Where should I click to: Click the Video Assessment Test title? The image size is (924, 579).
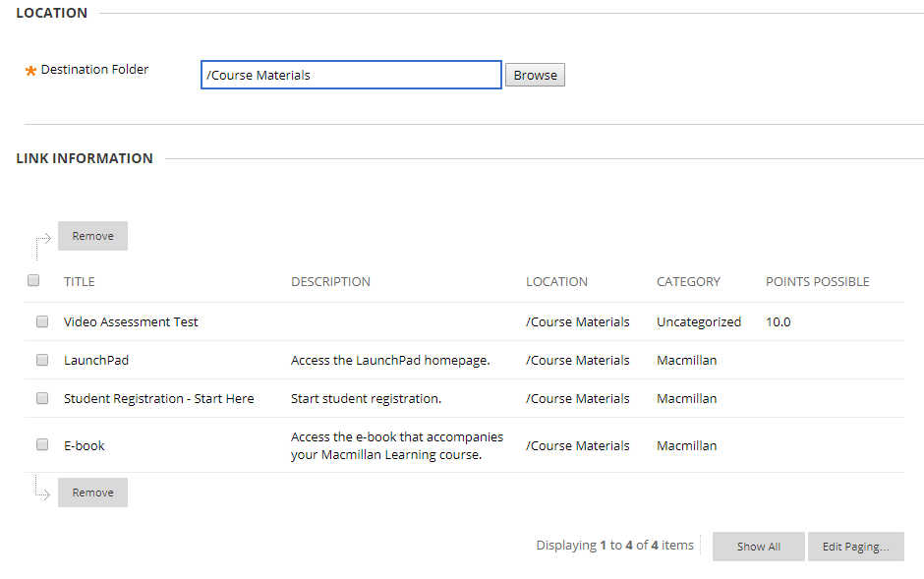(131, 322)
